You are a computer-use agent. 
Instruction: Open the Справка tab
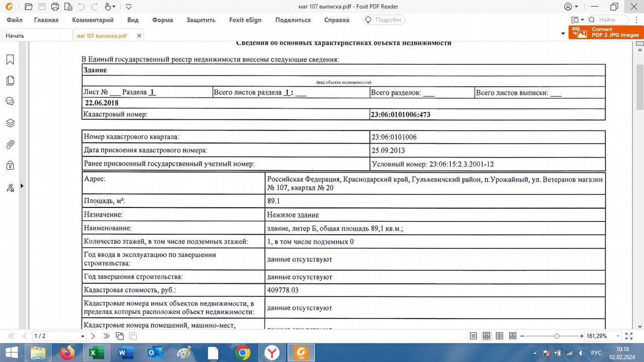(337, 20)
